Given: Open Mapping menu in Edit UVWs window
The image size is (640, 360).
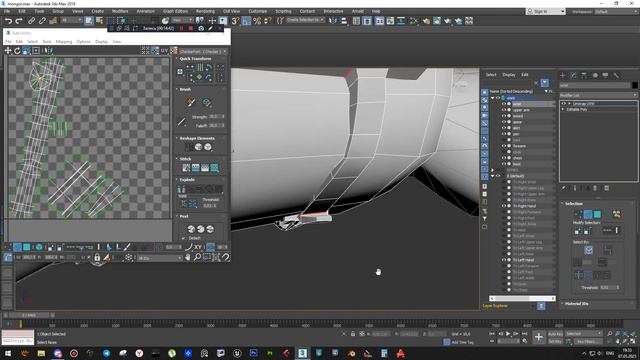Looking at the screenshot, I should (64, 42).
